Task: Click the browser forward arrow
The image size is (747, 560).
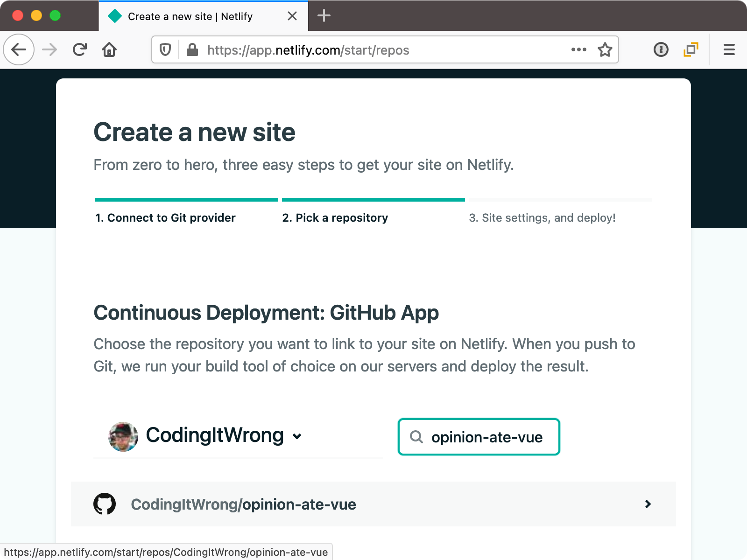Action: click(49, 49)
